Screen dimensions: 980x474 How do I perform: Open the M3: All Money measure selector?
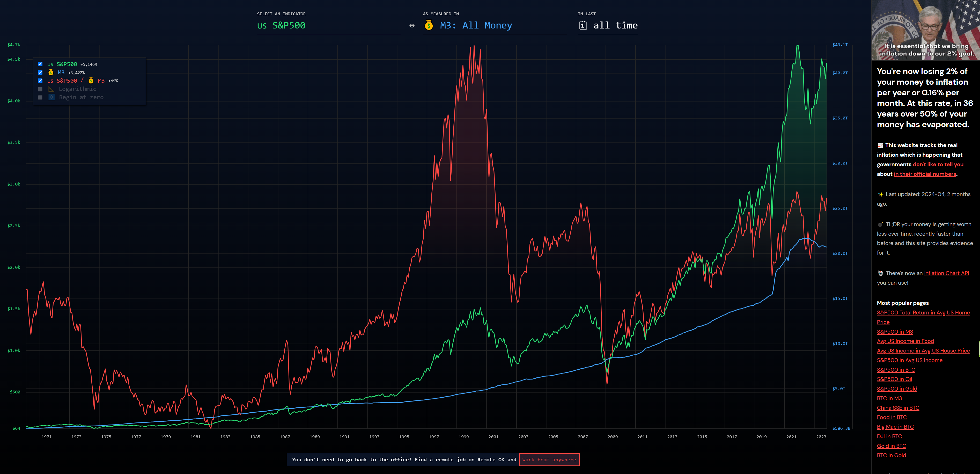(495, 25)
